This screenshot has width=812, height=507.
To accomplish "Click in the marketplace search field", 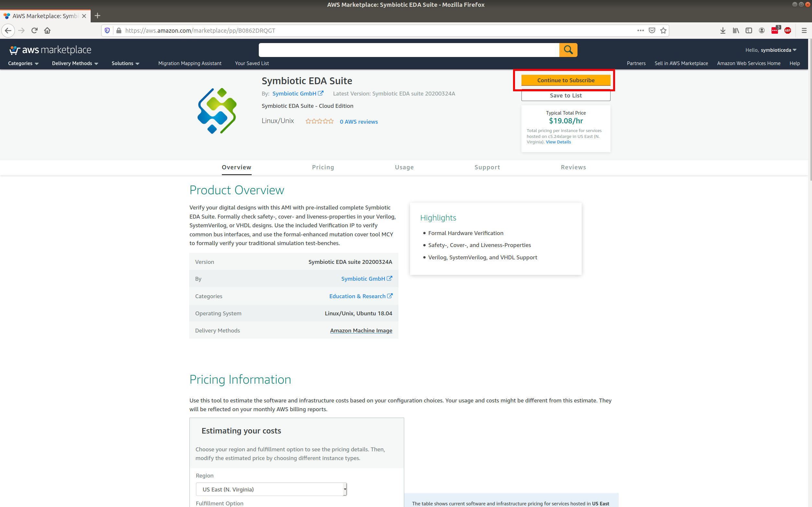I will point(409,50).
